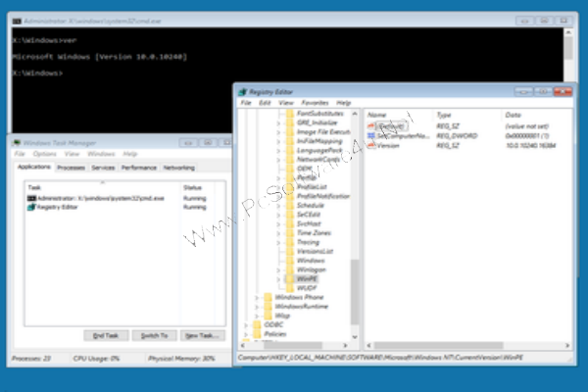Click the WinPE folder icon in registry tree
Image resolution: width=588 pixels, height=392 pixels.
pyautogui.click(x=290, y=279)
